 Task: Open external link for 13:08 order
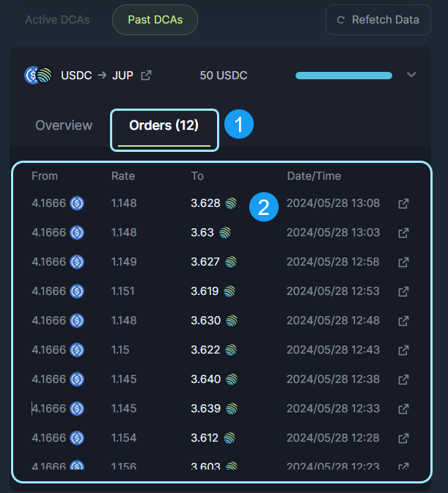point(403,203)
